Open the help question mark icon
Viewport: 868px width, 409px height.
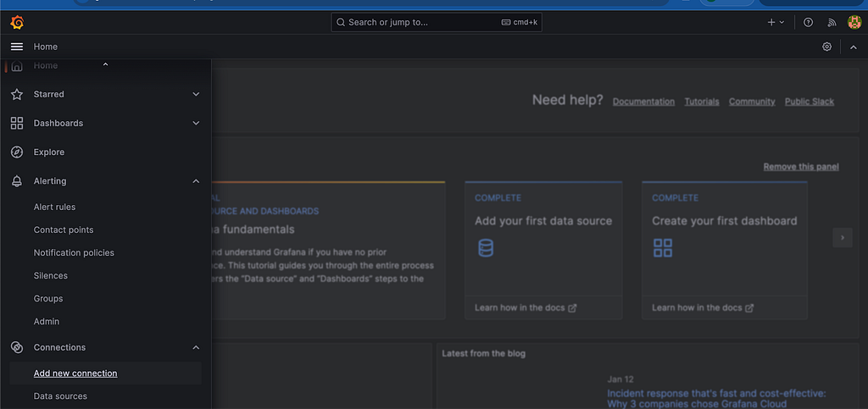(x=808, y=23)
